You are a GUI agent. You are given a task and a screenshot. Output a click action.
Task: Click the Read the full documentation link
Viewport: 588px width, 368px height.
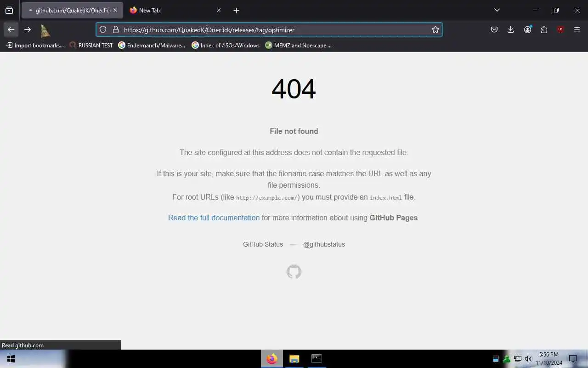click(x=214, y=218)
